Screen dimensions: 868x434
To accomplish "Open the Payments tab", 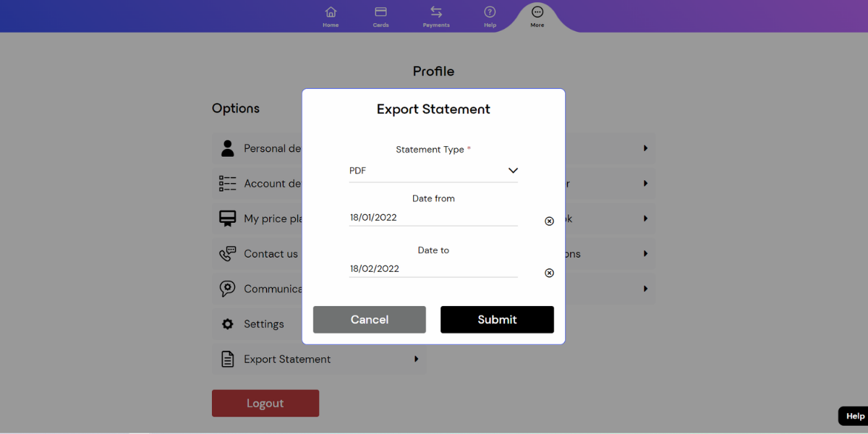I will point(436,17).
